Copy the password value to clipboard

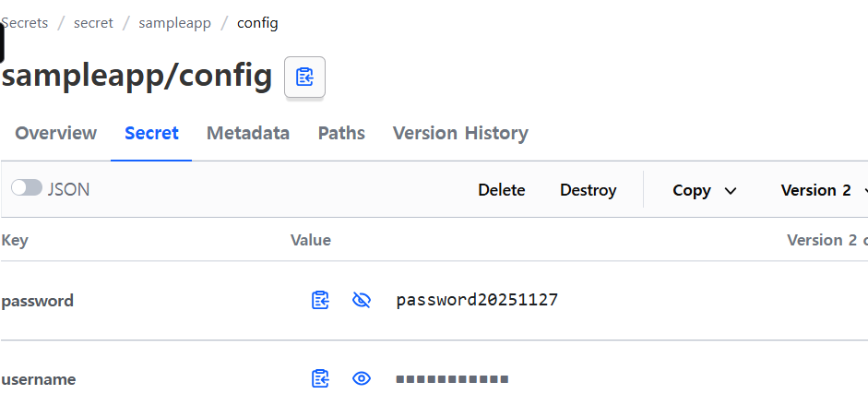click(x=320, y=300)
